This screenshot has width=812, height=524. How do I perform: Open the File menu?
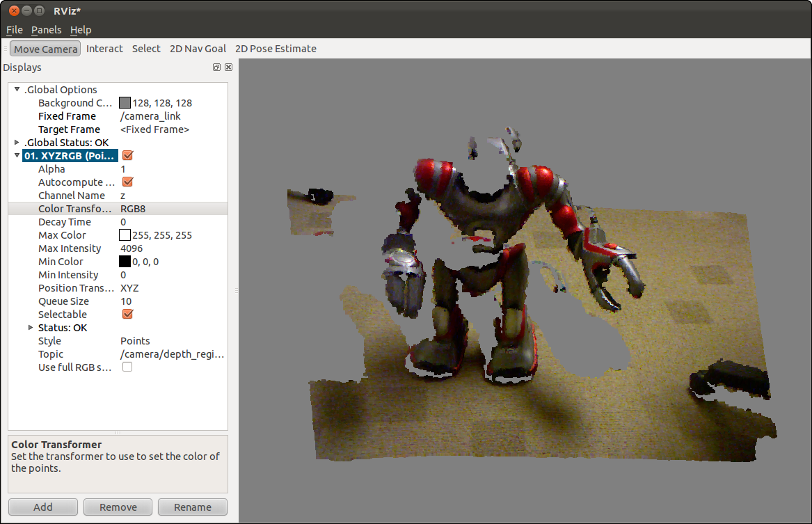click(x=15, y=30)
